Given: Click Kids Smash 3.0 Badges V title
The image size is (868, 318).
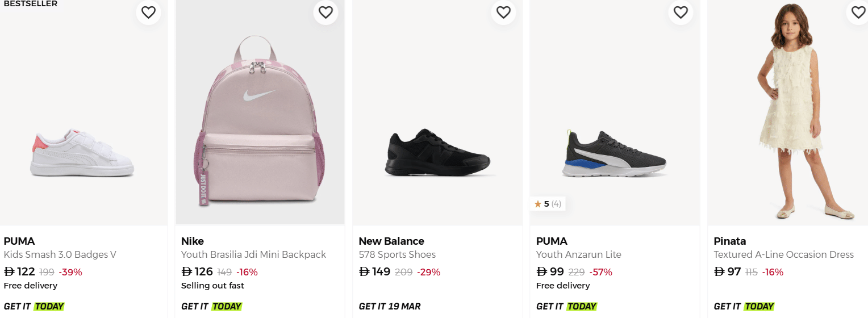Looking at the screenshot, I should [60, 254].
